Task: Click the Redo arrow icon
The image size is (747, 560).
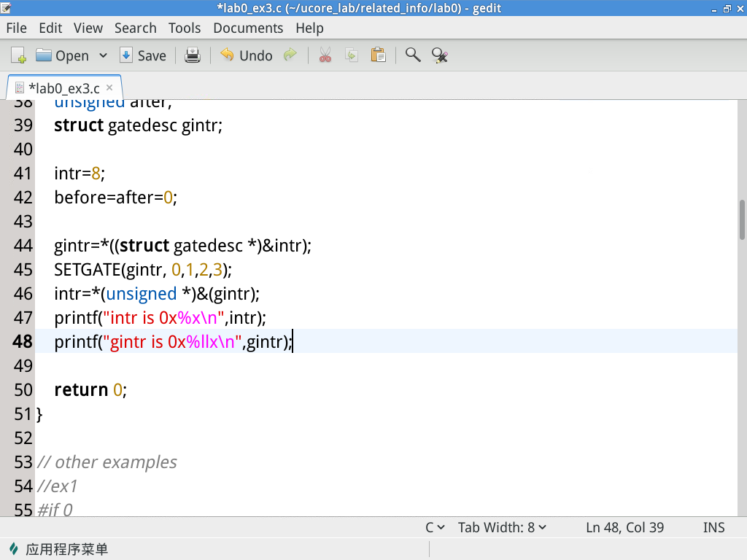Action: pyautogui.click(x=290, y=55)
